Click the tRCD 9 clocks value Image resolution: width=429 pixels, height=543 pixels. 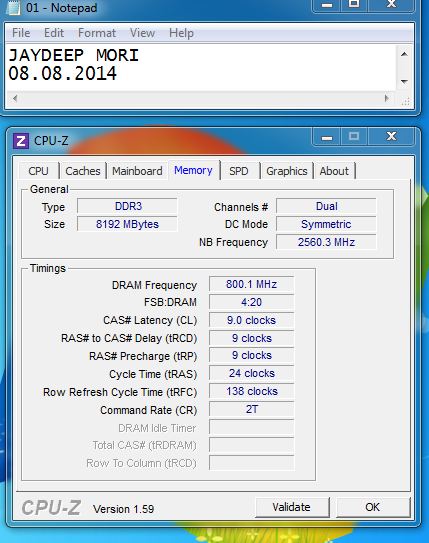[251, 338]
